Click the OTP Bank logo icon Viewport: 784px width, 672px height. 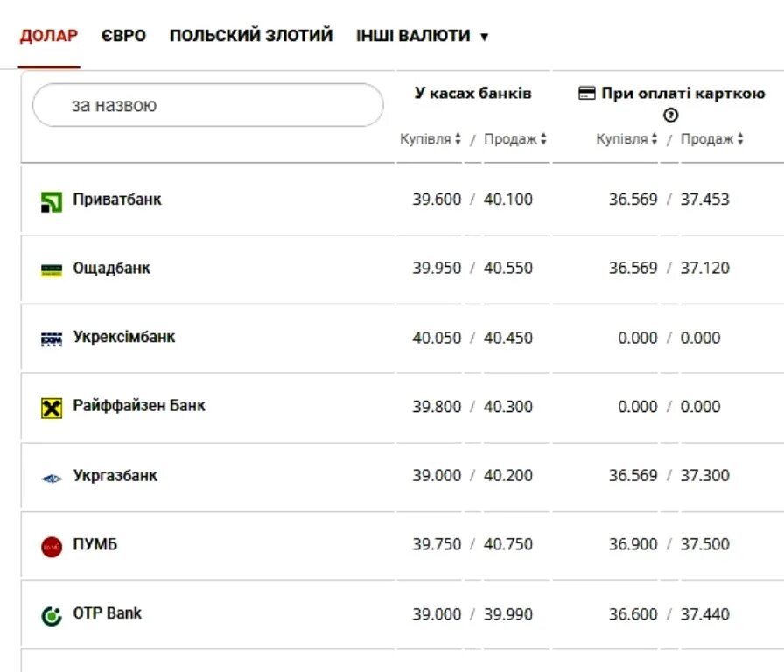pyautogui.click(x=52, y=616)
